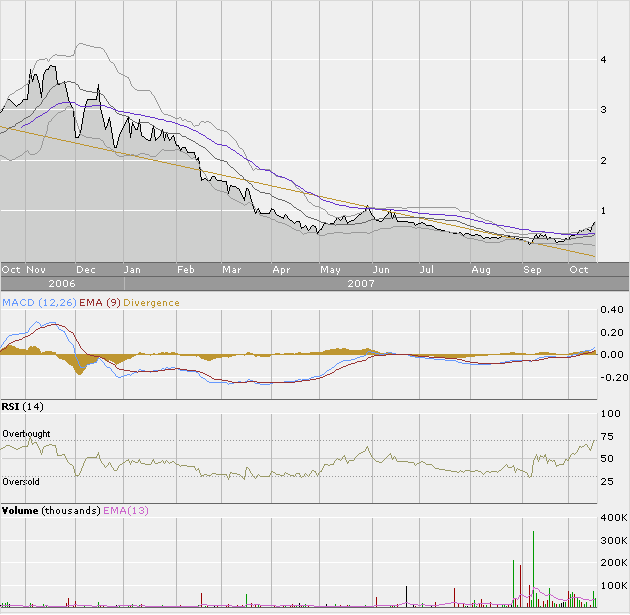Click the 'Nov' month label on axis
The image size is (630, 615).
[x=36, y=270]
